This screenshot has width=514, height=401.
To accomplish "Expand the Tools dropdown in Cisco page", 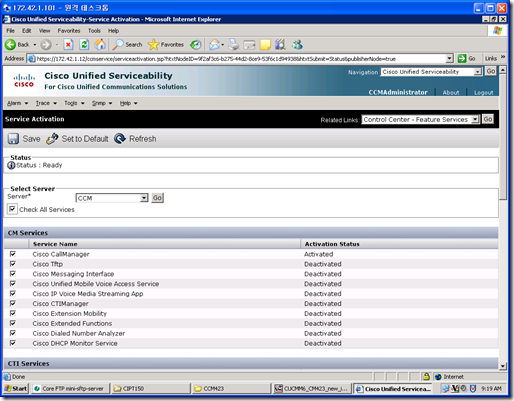I will (74, 103).
